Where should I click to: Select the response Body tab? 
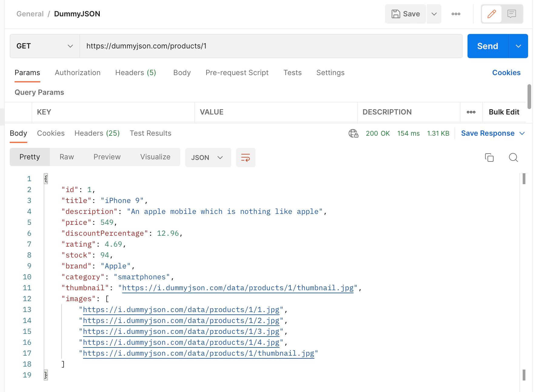pos(18,133)
